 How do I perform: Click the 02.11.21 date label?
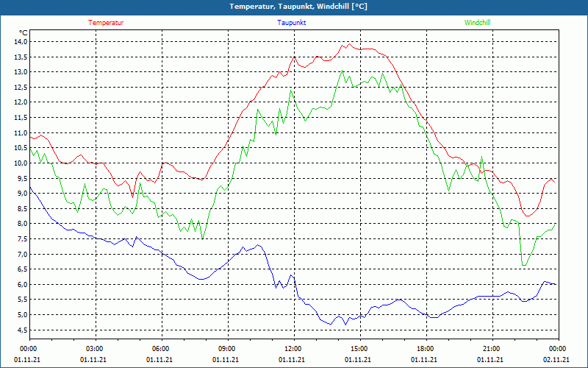point(556,360)
